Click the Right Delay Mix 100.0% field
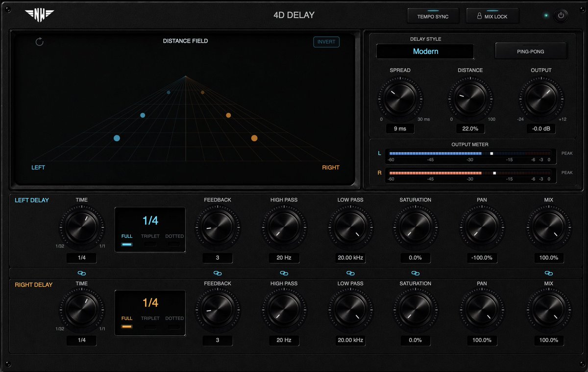The image size is (588, 372). pos(549,340)
